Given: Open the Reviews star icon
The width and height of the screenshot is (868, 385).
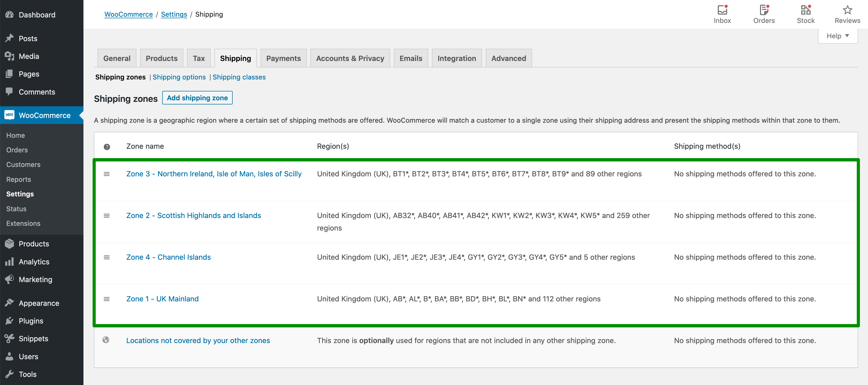Looking at the screenshot, I should point(847,10).
